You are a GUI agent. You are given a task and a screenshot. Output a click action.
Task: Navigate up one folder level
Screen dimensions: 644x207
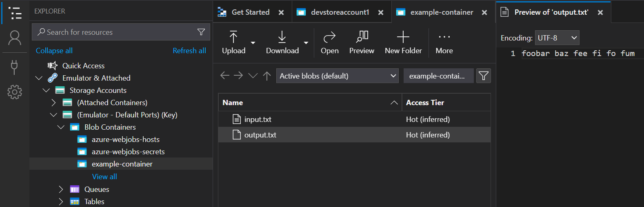pos(267,76)
